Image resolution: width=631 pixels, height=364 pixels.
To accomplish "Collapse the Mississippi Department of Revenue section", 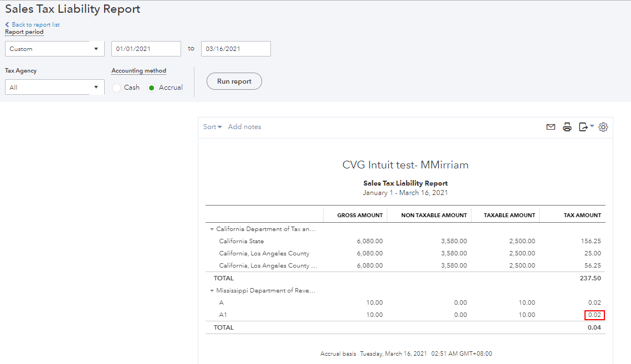I will (x=212, y=290).
